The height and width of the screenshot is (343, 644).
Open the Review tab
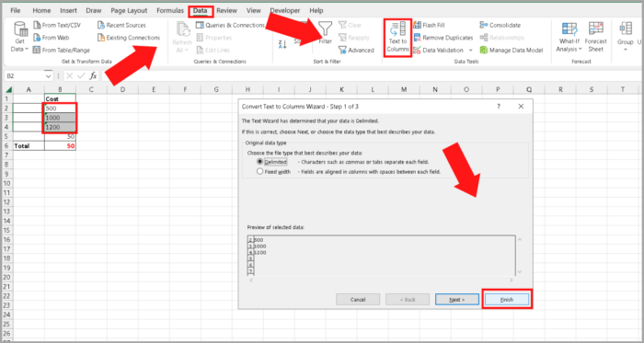(226, 11)
